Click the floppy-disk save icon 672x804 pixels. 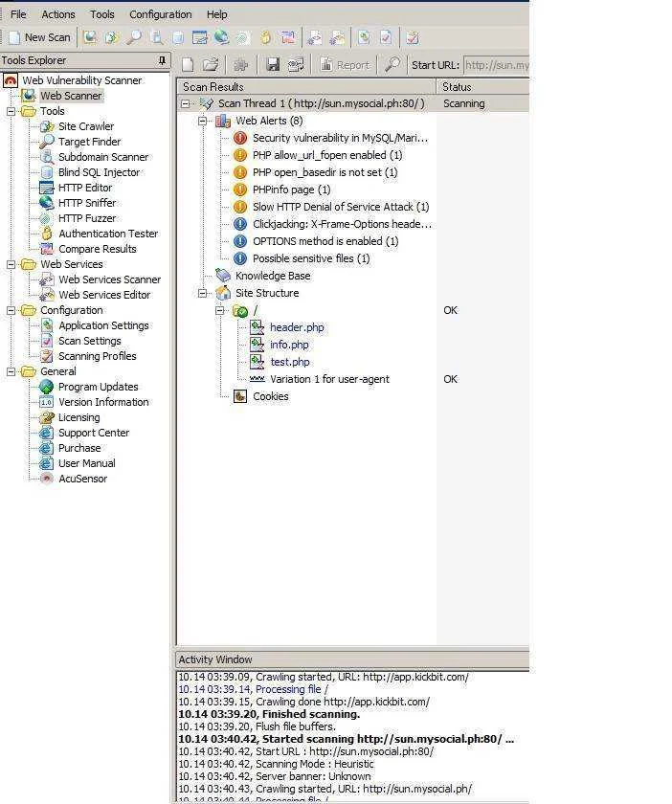pos(273,65)
